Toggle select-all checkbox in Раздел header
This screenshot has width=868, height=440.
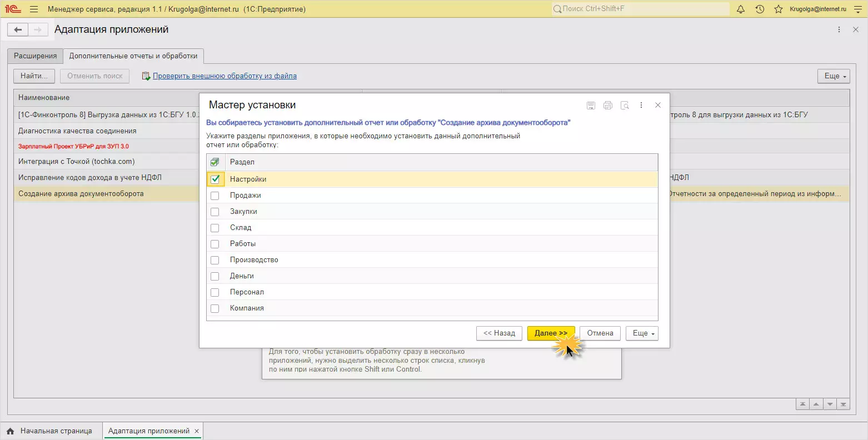(215, 162)
